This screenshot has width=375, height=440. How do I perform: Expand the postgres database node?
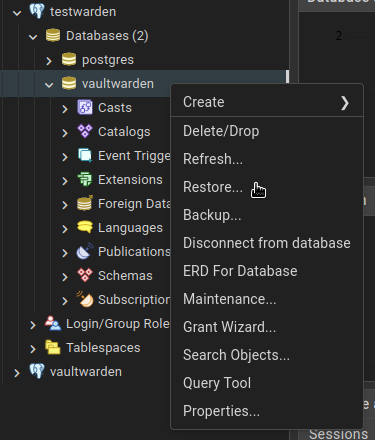click(49, 61)
